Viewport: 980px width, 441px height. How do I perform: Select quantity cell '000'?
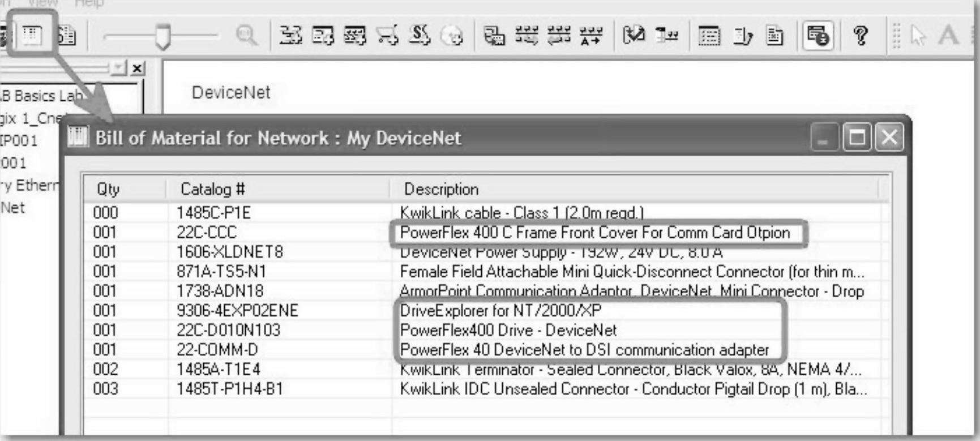[106, 213]
